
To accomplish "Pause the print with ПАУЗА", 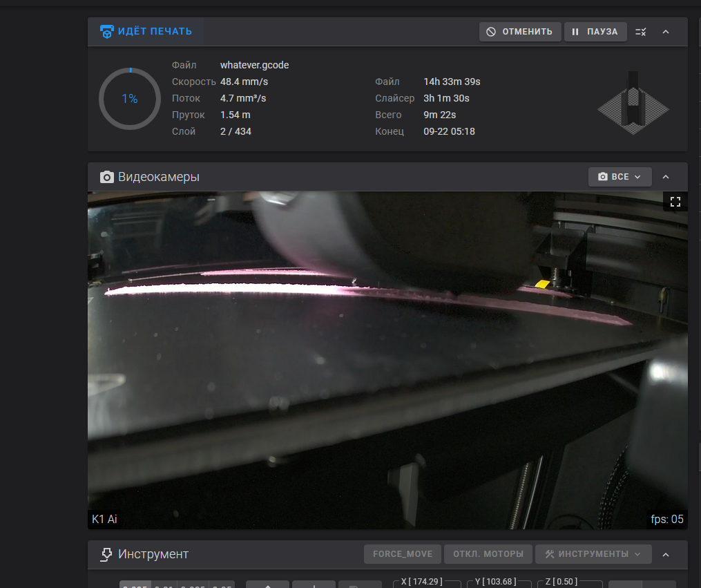I will [x=595, y=32].
